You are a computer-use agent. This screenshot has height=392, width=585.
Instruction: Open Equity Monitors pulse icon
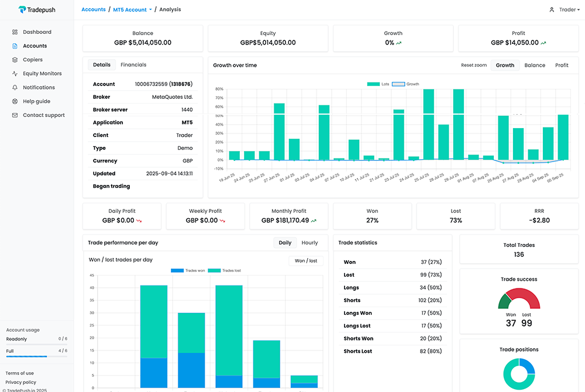pos(15,74)
